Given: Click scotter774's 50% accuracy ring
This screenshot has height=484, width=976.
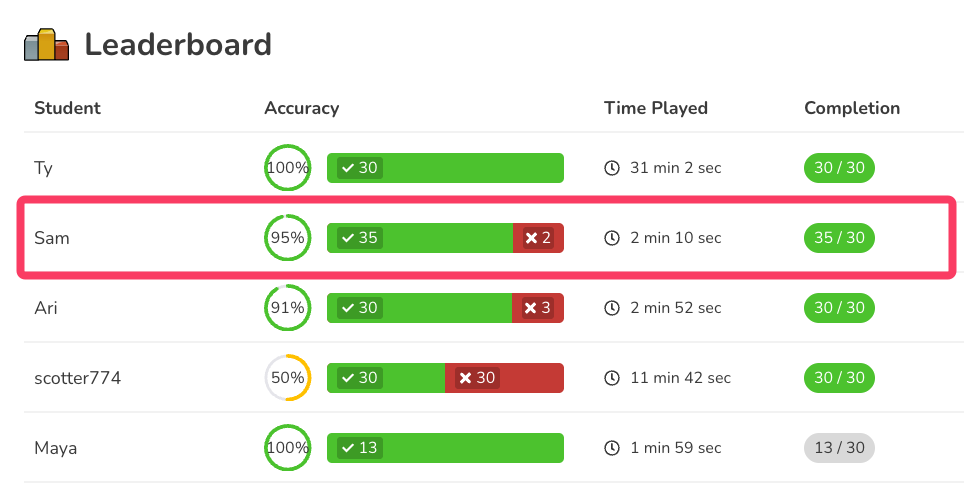Looking at the screenshot, I should coord(288,378).
